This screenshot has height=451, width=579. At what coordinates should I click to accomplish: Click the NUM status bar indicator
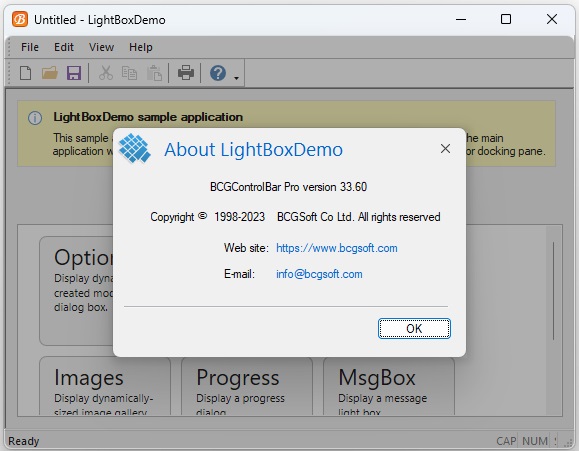(535, 441)
